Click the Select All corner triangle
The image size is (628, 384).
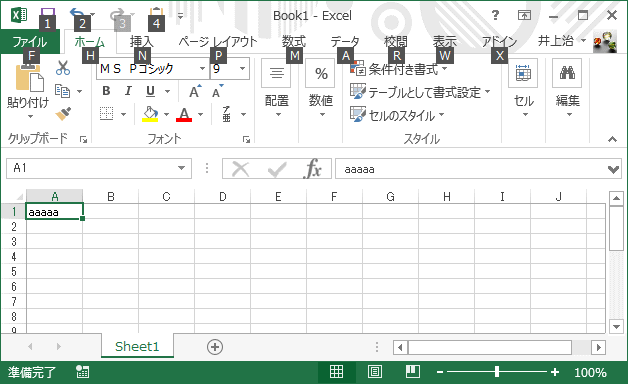[19, 197]
